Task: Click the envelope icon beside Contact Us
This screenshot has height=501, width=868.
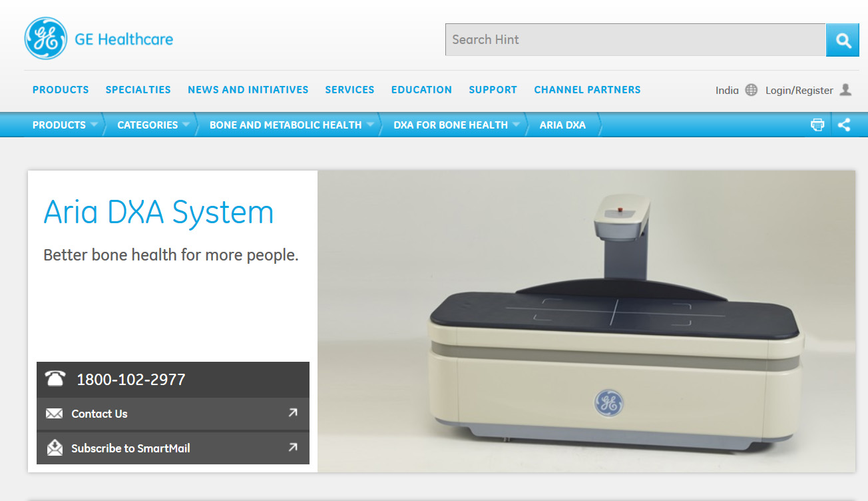Action: 55,414
